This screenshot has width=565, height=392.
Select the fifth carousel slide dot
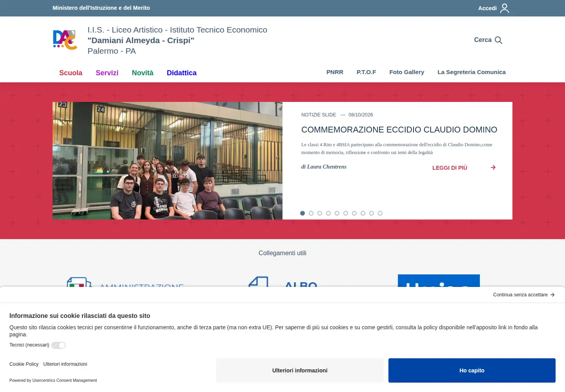tap(337, 213)
